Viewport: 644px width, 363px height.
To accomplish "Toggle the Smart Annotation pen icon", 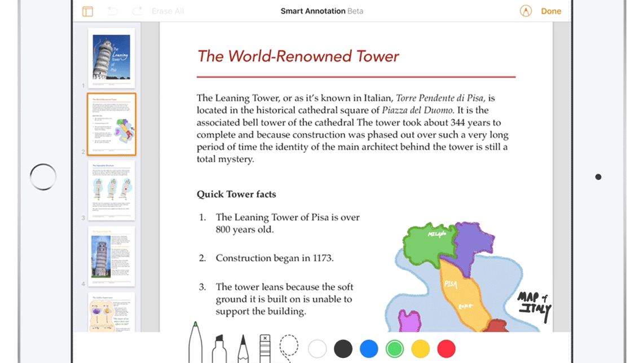I will [526, 11].
